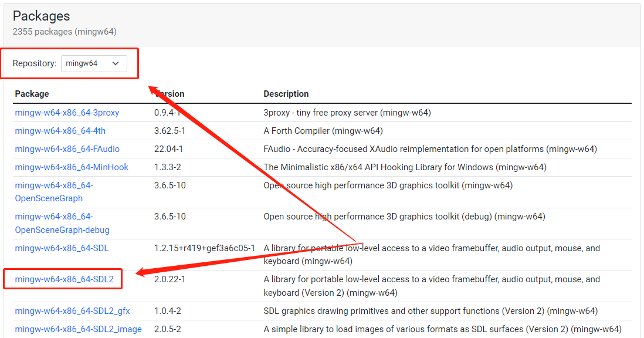Open the mingw-w64-x86_64-4th package link
644x338 pixels.
60,131
